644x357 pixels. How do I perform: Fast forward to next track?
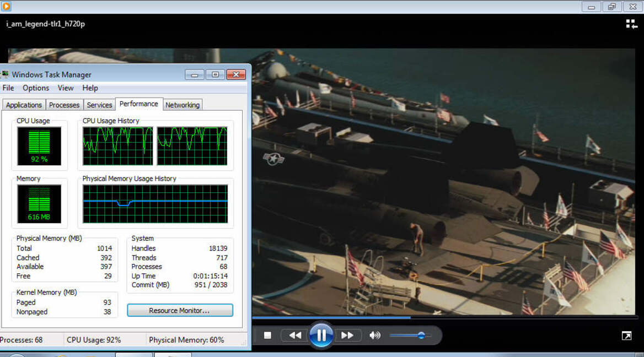coord(347,336)
